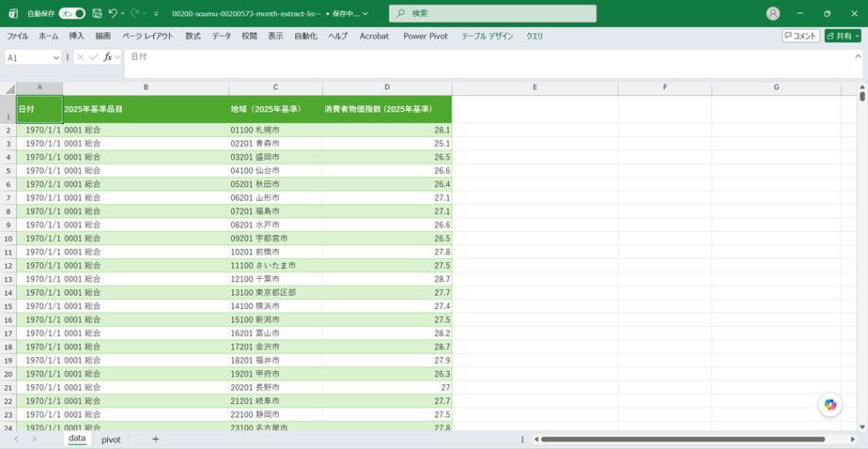Click the Undo arrow icon
The width and height of the screenshot is (868, 449).
point(113,13)
